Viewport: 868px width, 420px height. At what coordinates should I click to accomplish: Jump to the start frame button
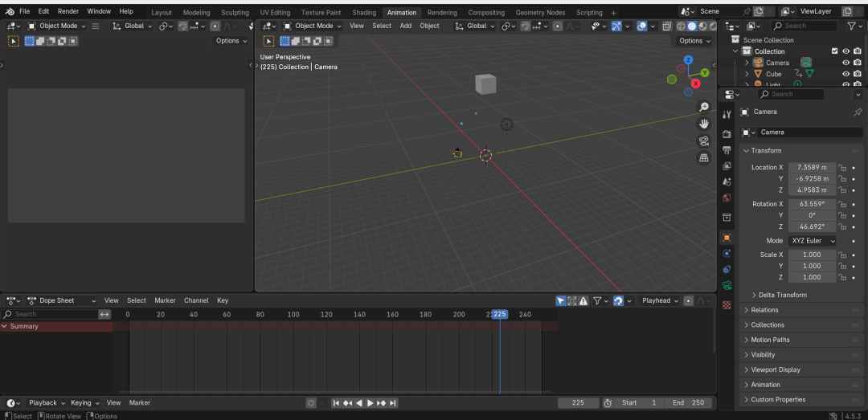click(x=336, y=403)
